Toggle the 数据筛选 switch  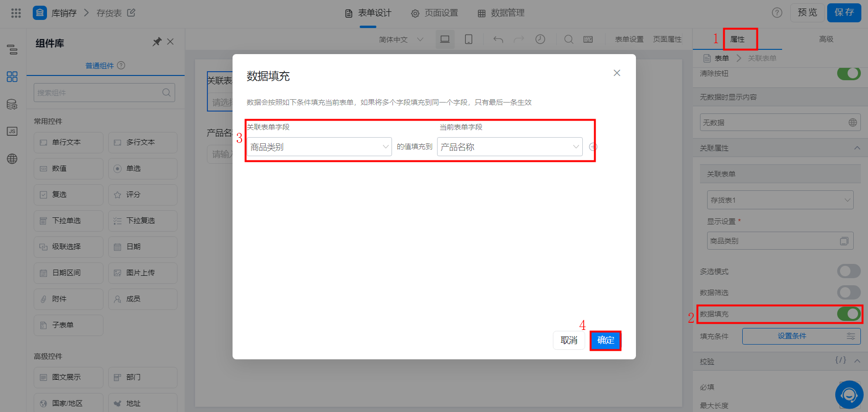click(x=849, y=292)
